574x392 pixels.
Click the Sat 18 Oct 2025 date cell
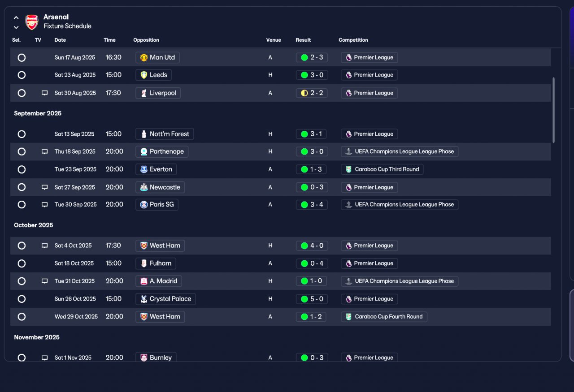point(74,263)
